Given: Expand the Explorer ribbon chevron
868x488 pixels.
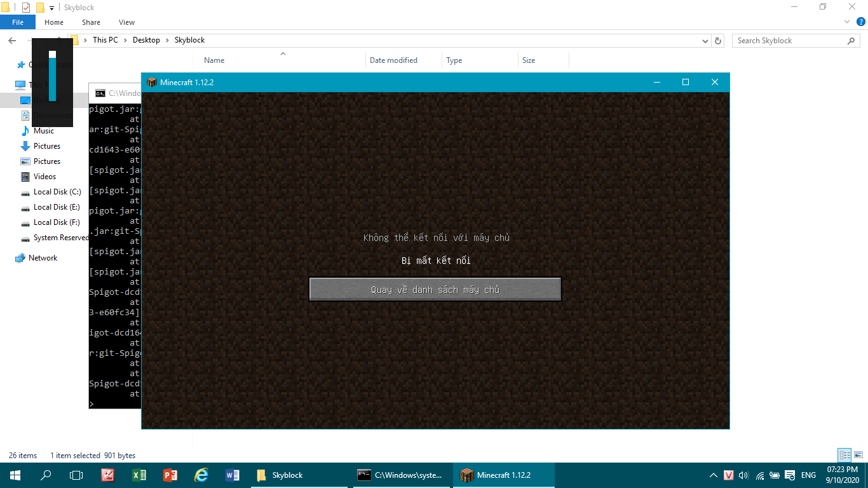Looking at the screenshot, I should 846,22.
